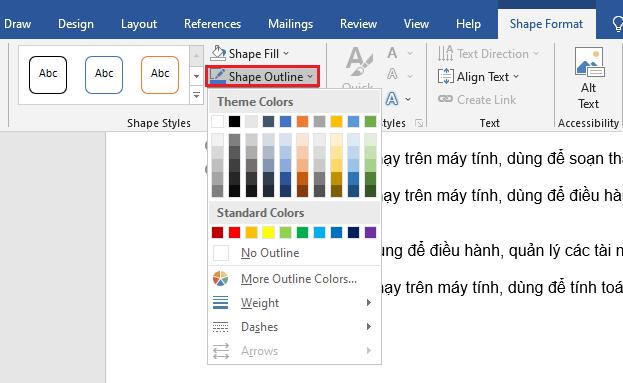Click the Text Direction icon
Image resolution: width=623 pixels, height=383 pixels.
coord(445,53)
